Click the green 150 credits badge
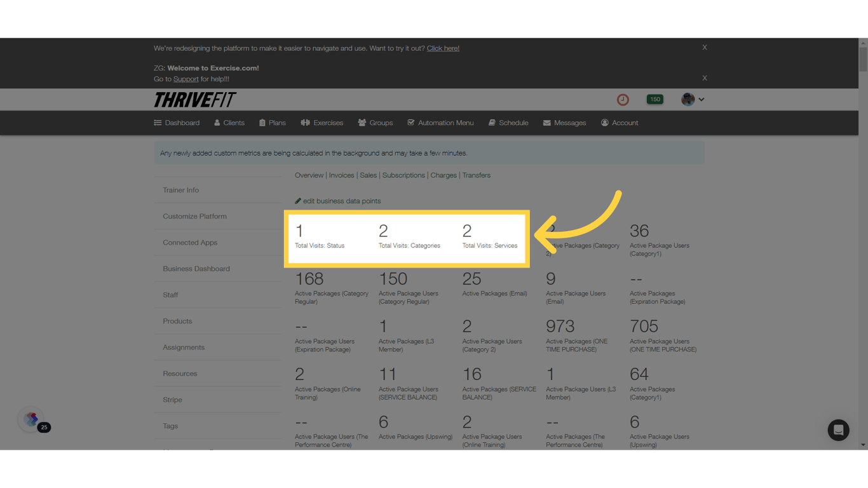 [654, 99]
